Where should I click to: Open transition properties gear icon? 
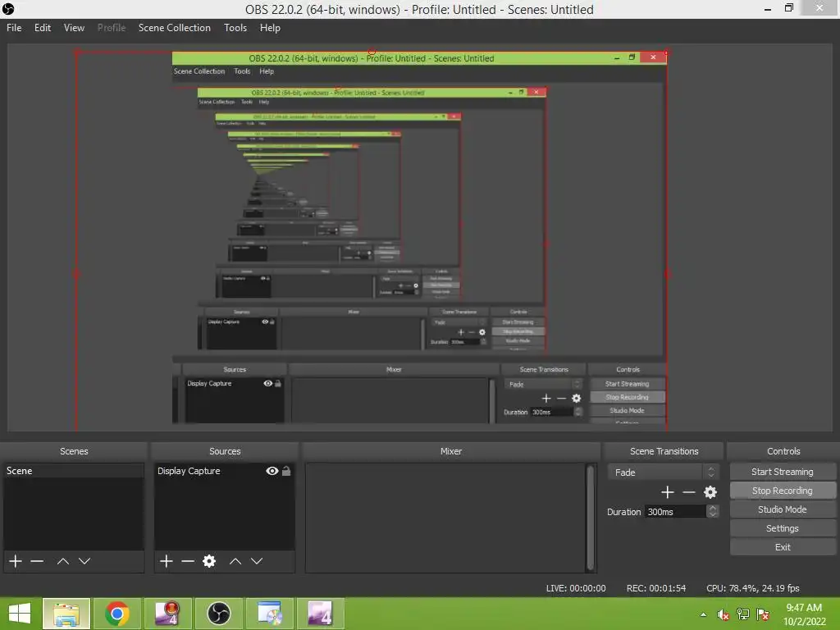tap(710, 492)
